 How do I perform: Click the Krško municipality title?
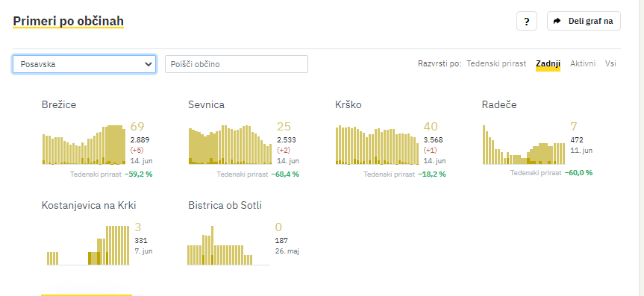[x=348, y=104]
